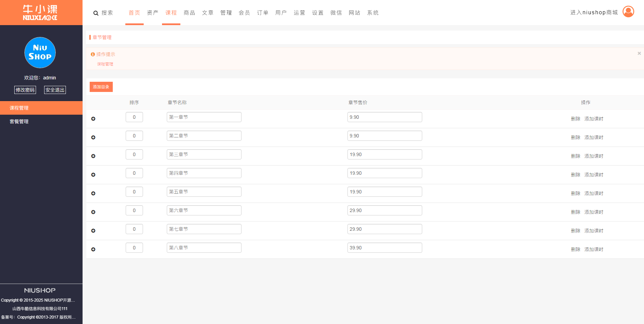Image resolution: width=644 pixels, height=324 pixels.
Task: Go to the 订单 navigation tab
Action: (263, 13)
